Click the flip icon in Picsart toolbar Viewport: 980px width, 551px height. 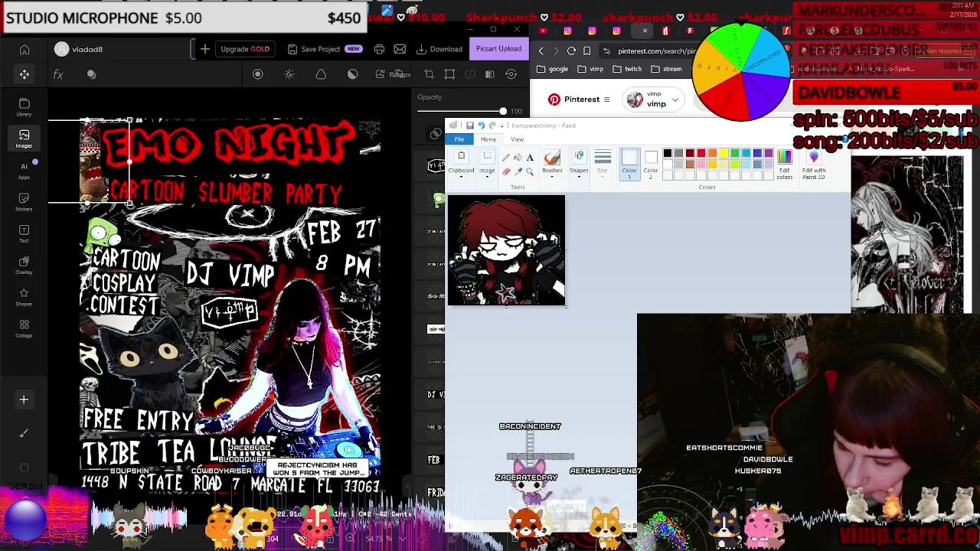(x=490, y=74)
